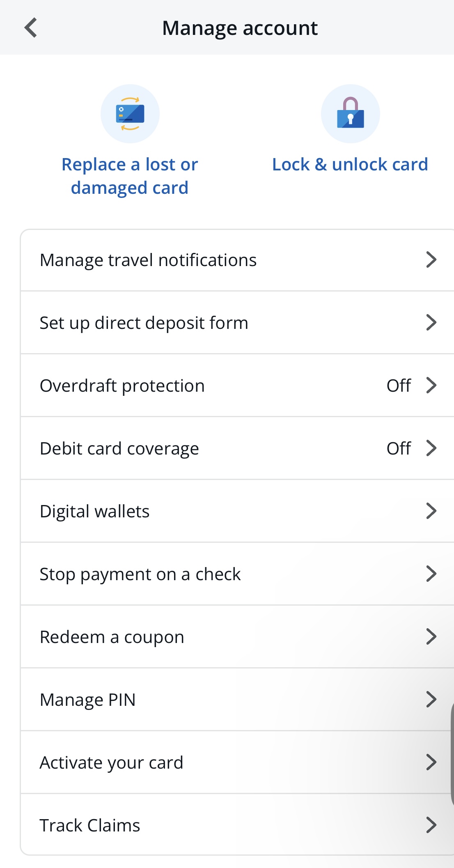Click chevron beside Stop payment on a check

(431, 574)
